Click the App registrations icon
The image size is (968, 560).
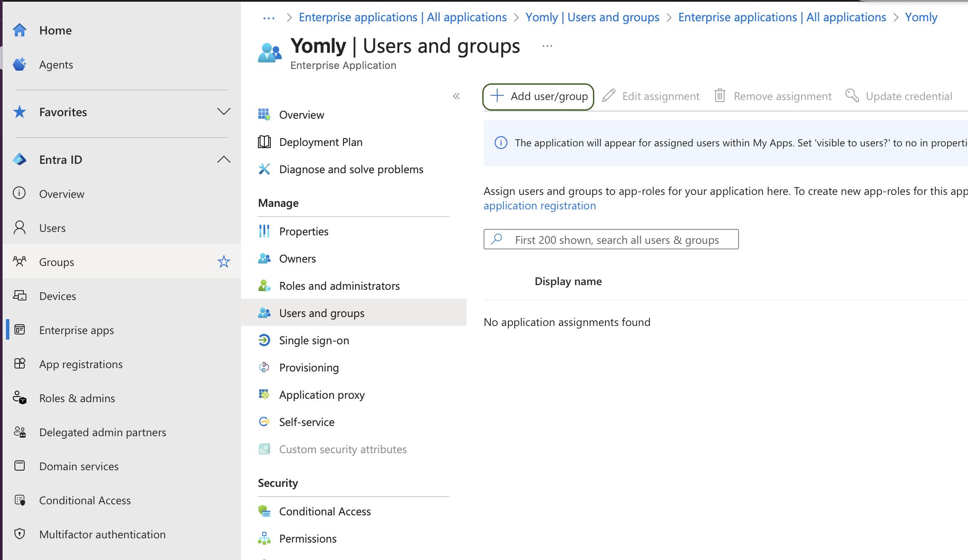point(20,364)
